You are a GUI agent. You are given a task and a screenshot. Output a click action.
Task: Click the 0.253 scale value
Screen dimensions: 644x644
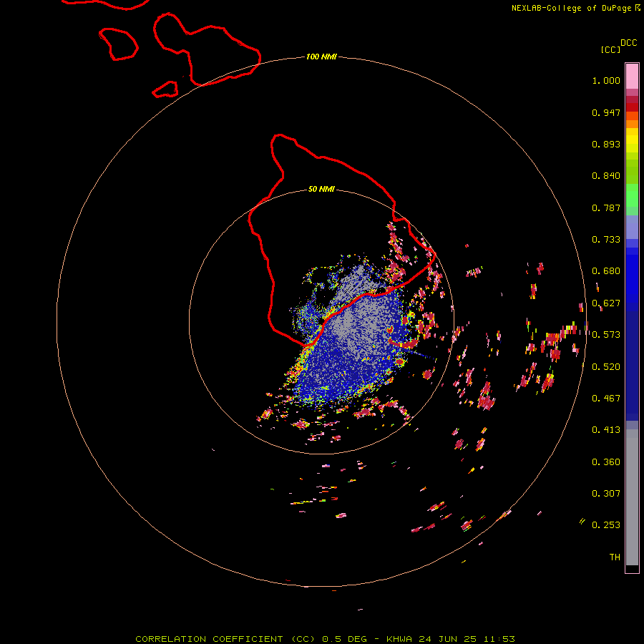tap(606, 525)
